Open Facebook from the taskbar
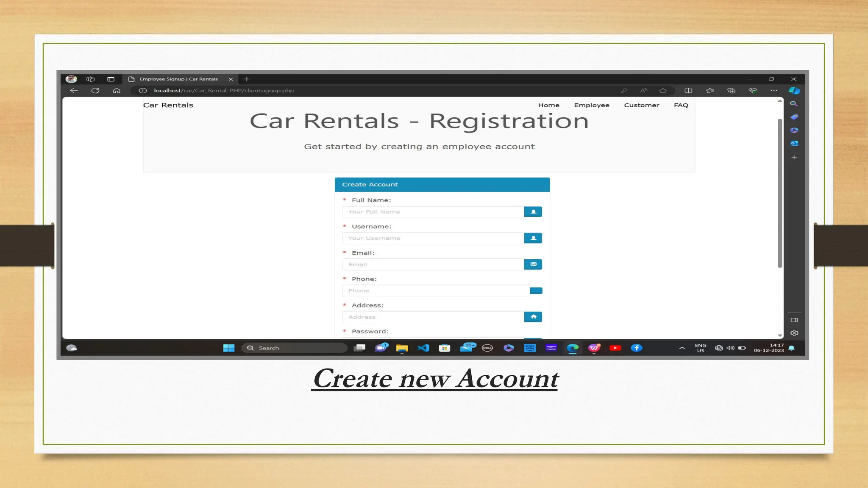 pyautogui.click(x=637, y=348)
